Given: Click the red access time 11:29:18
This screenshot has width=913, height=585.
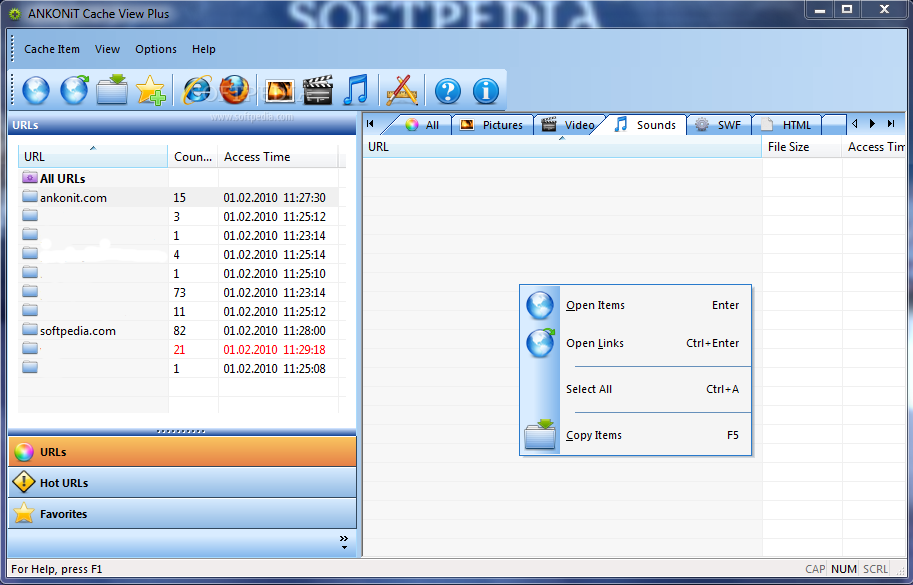Looking at the screenshot, I should click(274, 349).
